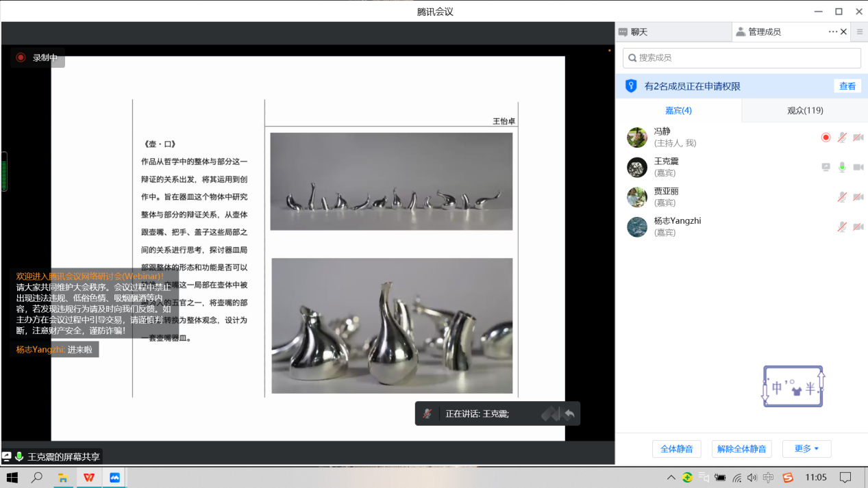Click the 搜索成员 search field
Viewport: 868px width, 488px height.
[x=741, y=57]
